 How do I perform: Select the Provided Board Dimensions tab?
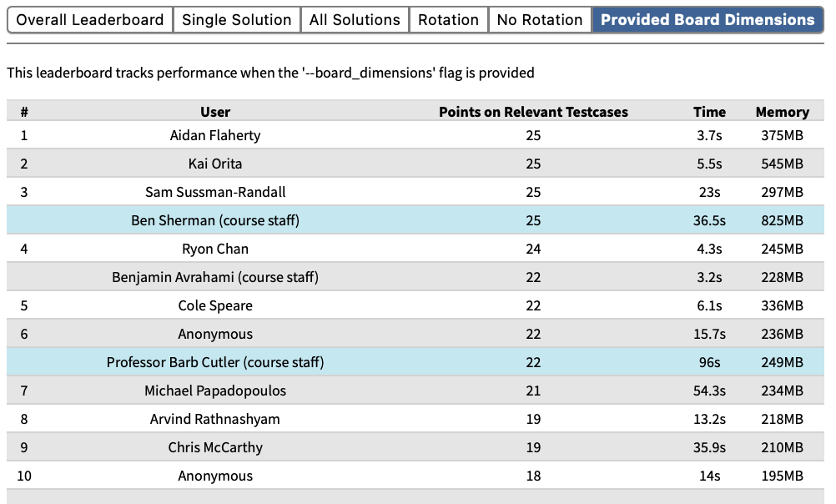(x=708, y=20)
